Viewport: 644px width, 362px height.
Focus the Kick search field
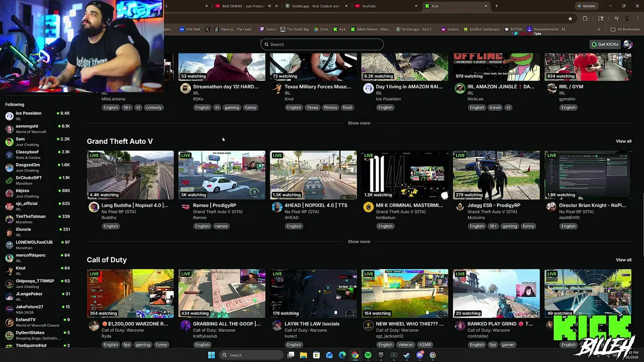(322, 44)
